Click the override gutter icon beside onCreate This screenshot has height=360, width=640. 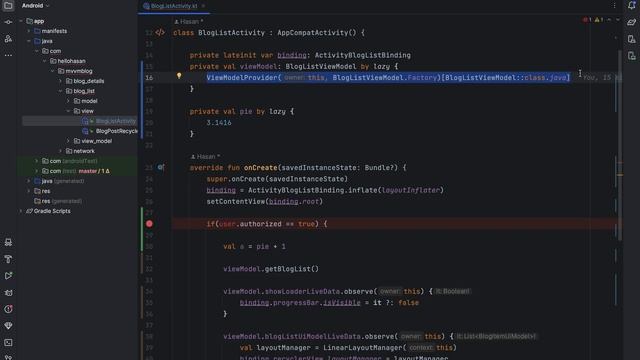pyautogui.click(x=161, y=167)
